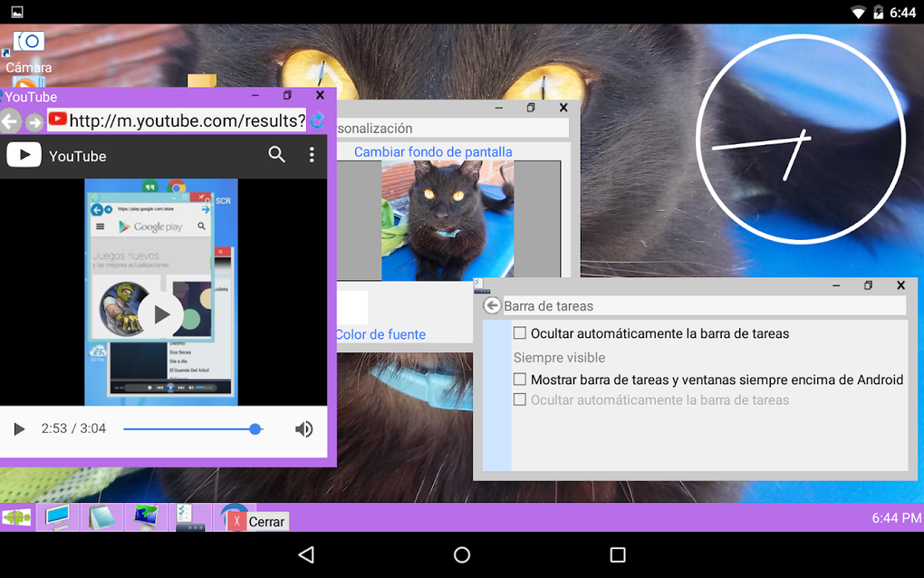Open the YouTube three-dot overflow menu

(x=312, y=155)
